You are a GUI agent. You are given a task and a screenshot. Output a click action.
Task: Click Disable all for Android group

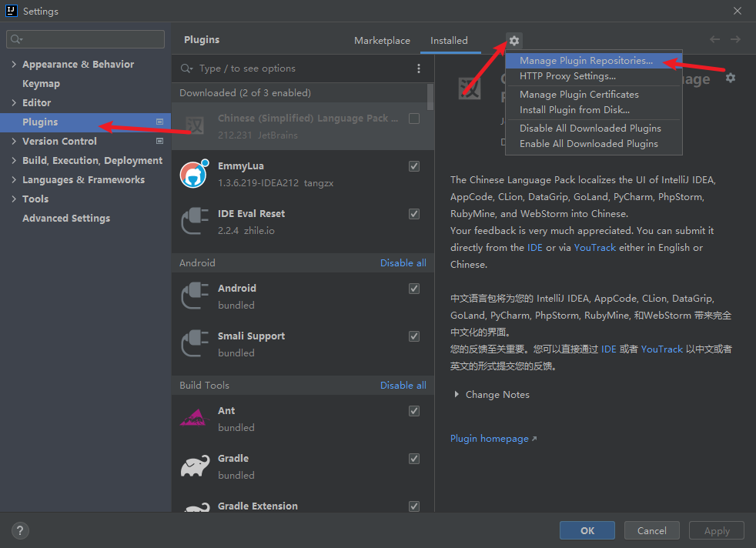pos(403,262)
